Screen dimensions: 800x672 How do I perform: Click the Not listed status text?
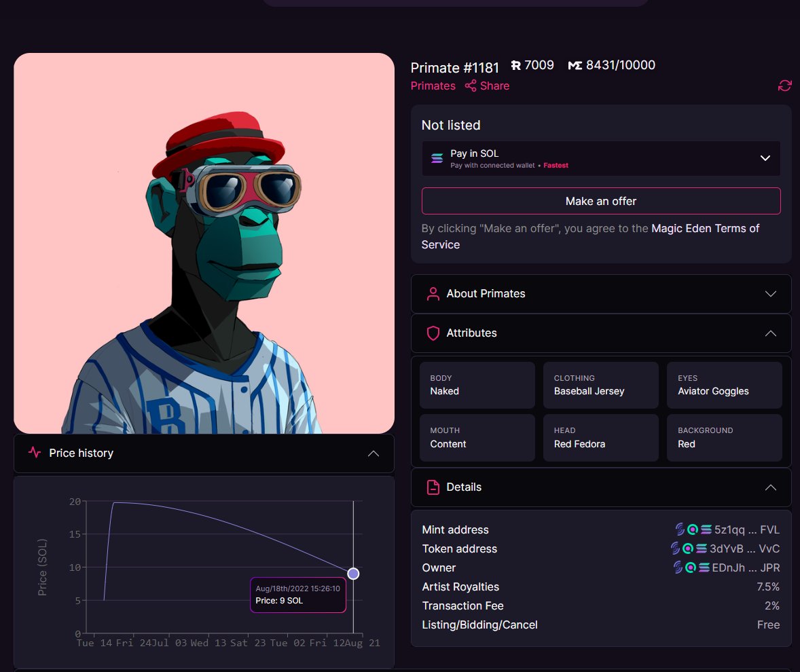(451, 125)
